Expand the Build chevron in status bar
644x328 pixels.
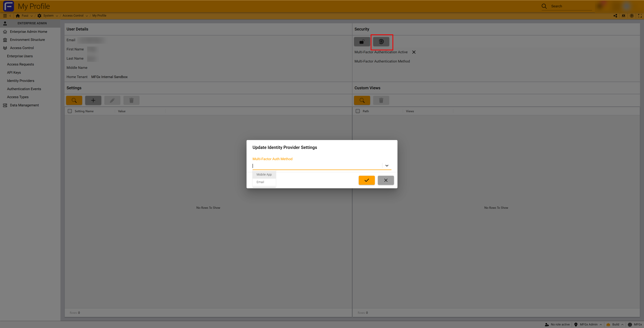[623, 324]
